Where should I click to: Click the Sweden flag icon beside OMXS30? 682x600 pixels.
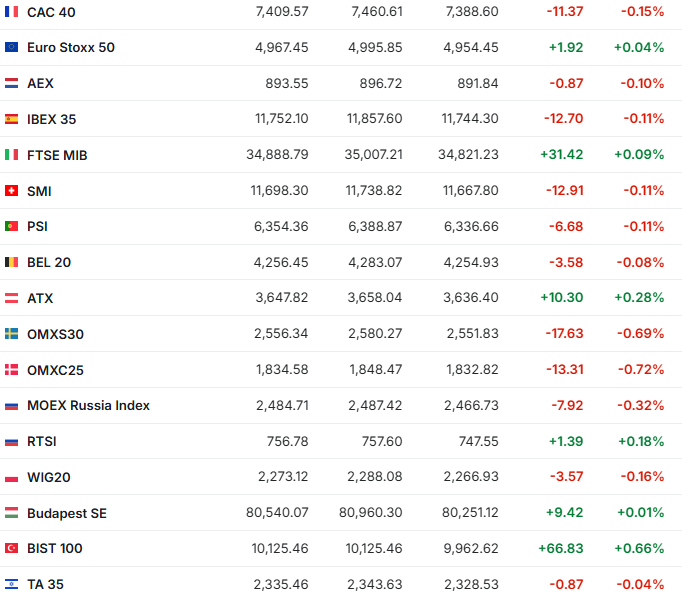pos(12,334)
